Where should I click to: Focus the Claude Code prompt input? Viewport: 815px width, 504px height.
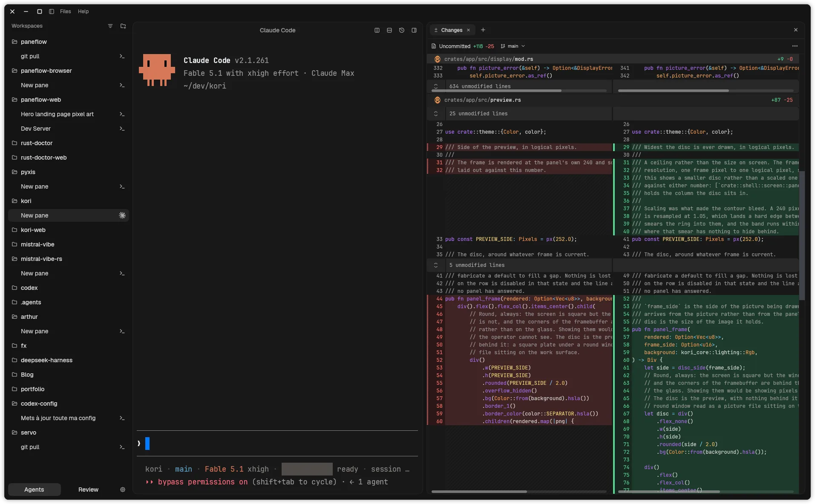(277, 444)
